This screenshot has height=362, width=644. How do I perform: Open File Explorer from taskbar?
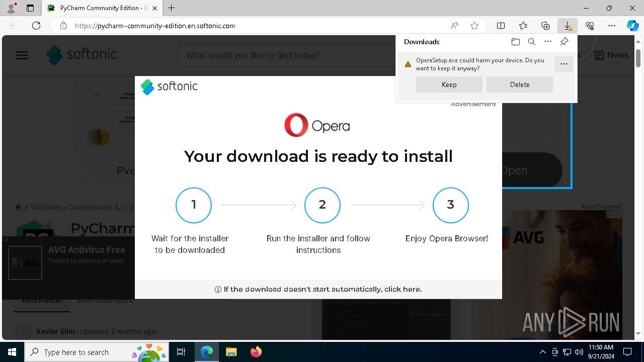click(x=231, y=352)
